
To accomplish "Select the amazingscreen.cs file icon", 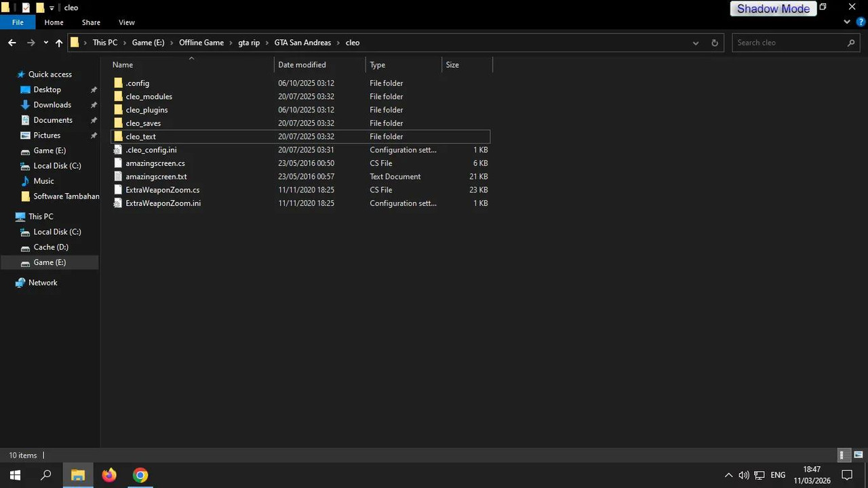I will 119,163.
